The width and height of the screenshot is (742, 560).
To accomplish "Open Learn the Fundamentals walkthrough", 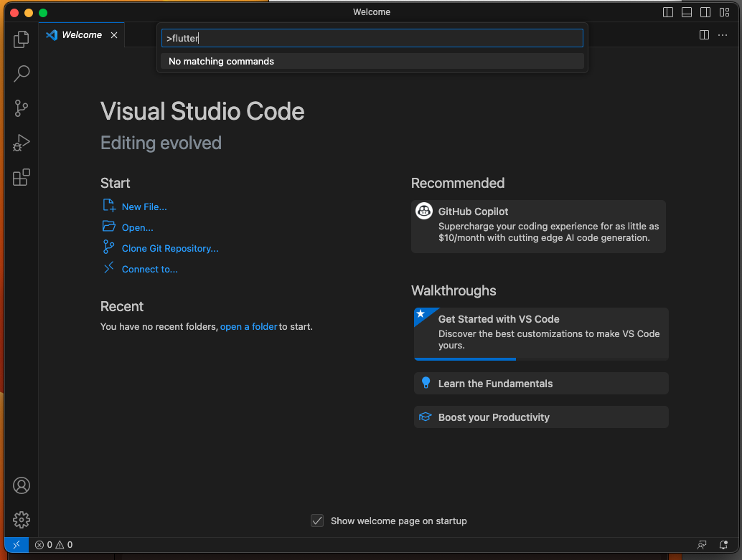I will point(541,384).
